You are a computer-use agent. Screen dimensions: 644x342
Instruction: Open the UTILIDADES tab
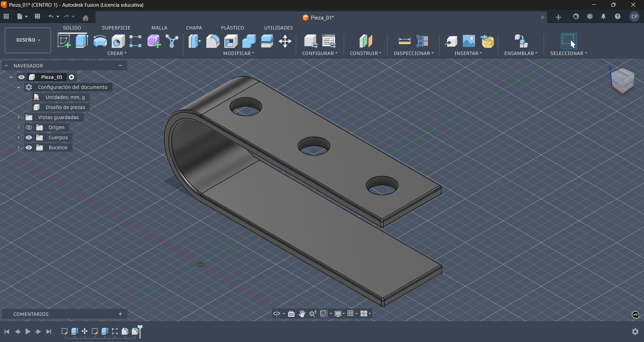click(278, 28)
